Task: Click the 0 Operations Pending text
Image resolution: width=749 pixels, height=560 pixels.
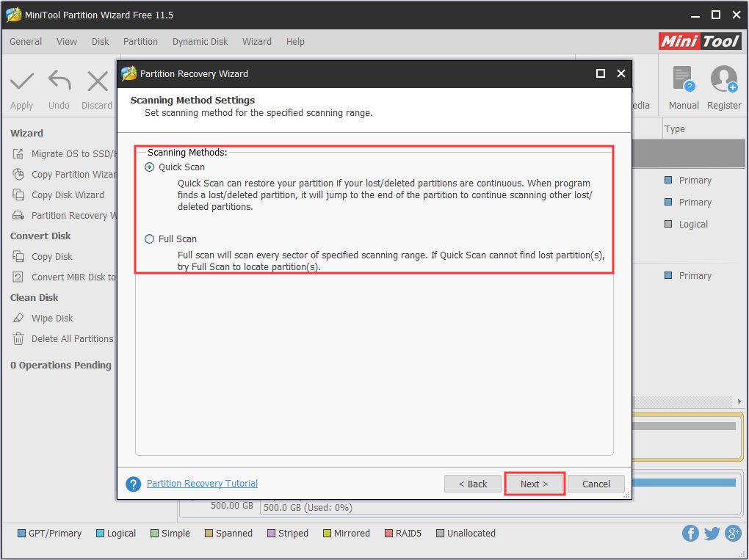Action: tap(61, 366)
